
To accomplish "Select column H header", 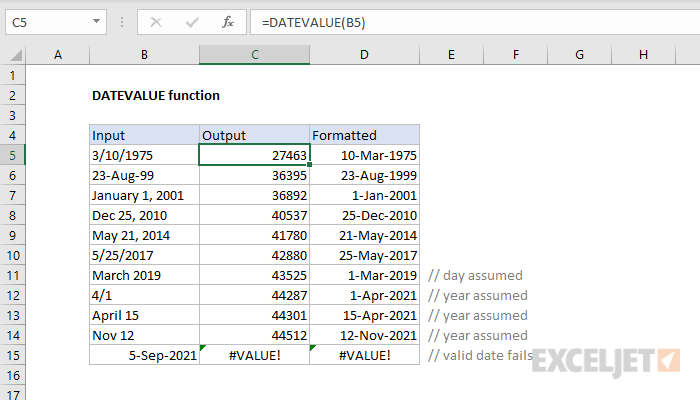I will [641, 54].
